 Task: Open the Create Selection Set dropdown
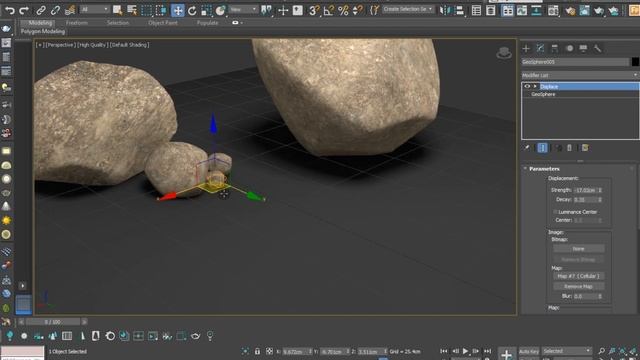tap(408, 9)
